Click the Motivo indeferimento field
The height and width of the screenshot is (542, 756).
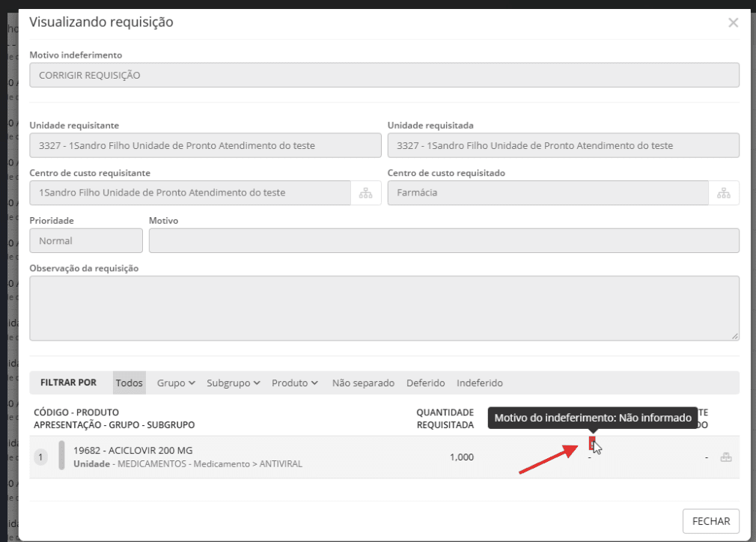click(x=384, y=75)
